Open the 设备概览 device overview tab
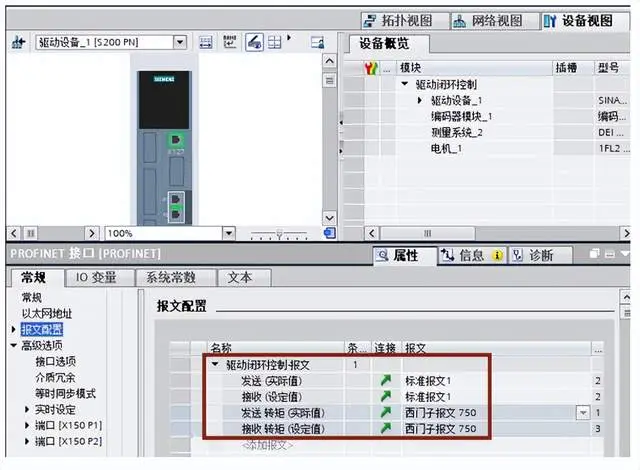This screenshot has width=640, height=470. (389, 44)
